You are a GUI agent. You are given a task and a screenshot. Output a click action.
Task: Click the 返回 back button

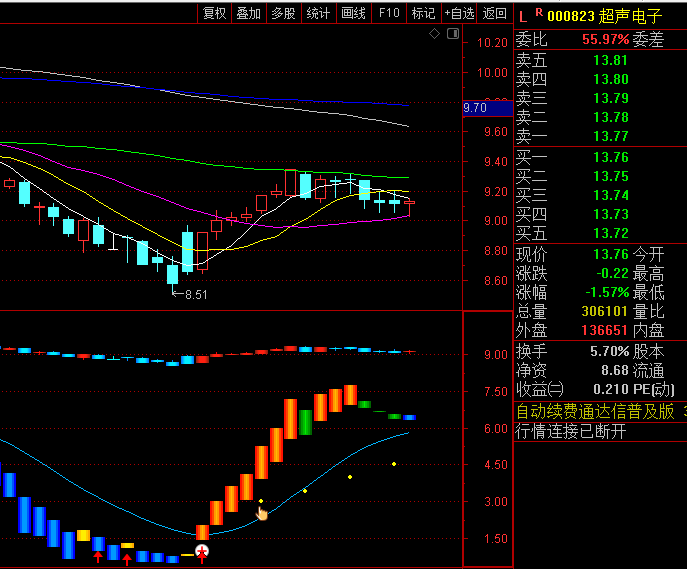(495, 13)
